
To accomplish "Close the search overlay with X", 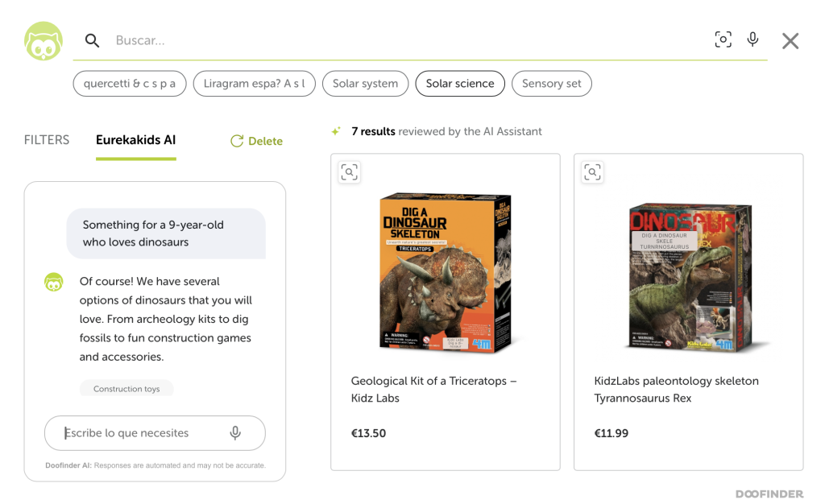I will click(x=790, y=41).
